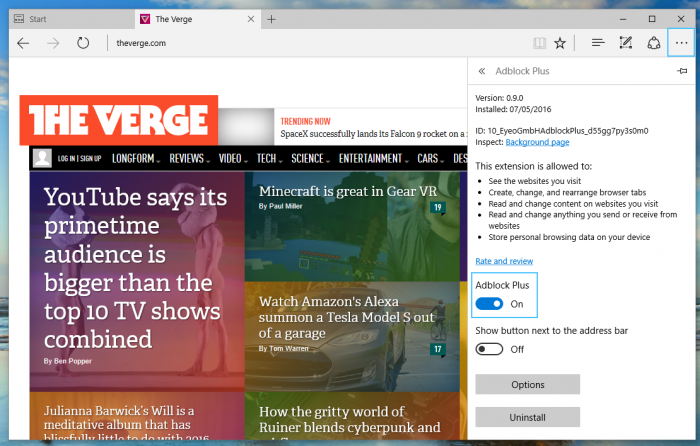Turn off the Adblock Plus switch

(489, 303)
